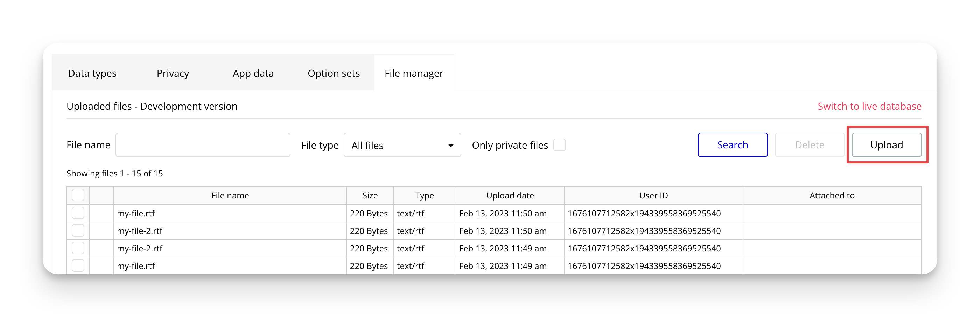The height and width of the screenshot is (317, 980).
Task: Open the Data types tab
Action: point(92,73)
